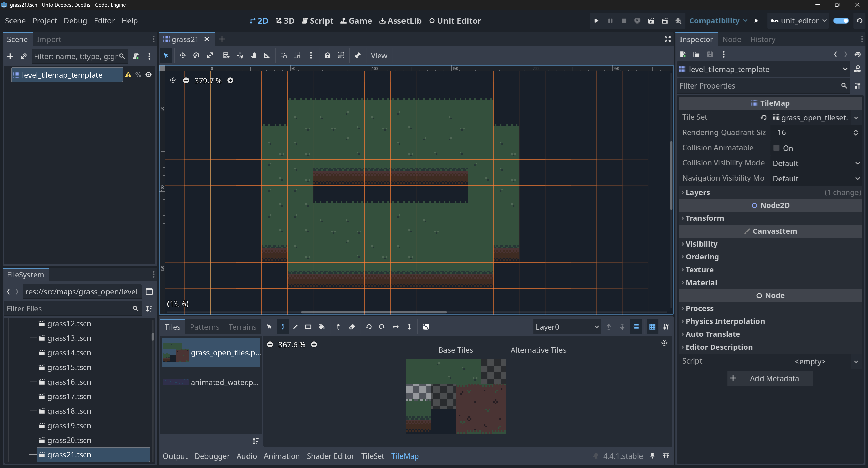Screen dimensions: 868x468
Task: Toggle smart snap in viewport toolbar
Action: point(284,55)
